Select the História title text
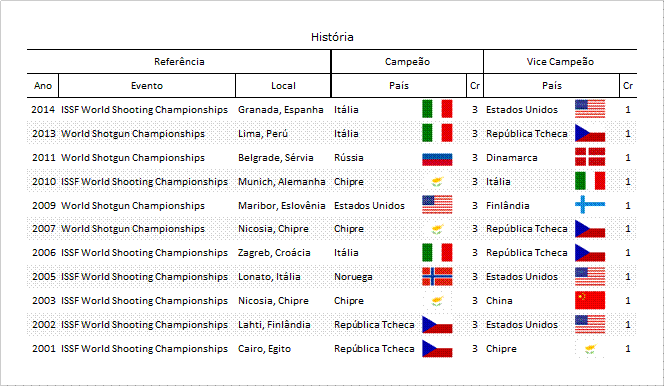 [332, 37]
